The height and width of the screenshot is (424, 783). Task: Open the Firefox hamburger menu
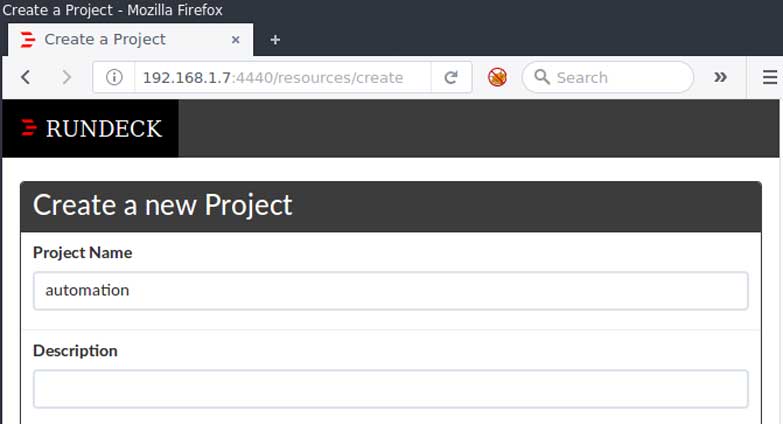click(769, 77)
